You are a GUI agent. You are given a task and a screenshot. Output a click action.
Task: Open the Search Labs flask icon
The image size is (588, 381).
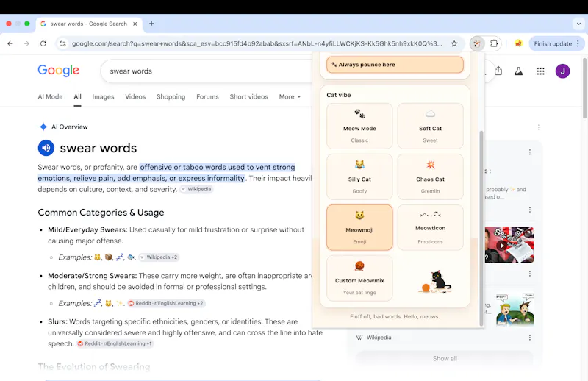click(x=518, y=71)
